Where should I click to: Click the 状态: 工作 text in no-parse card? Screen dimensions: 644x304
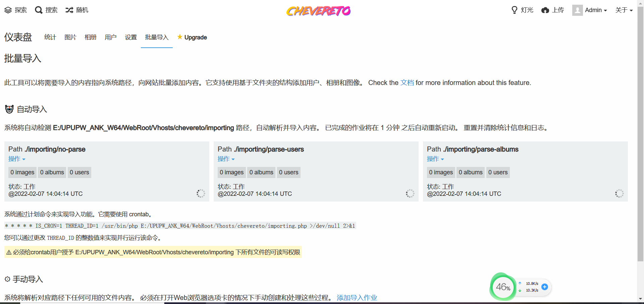click(22, 186)
